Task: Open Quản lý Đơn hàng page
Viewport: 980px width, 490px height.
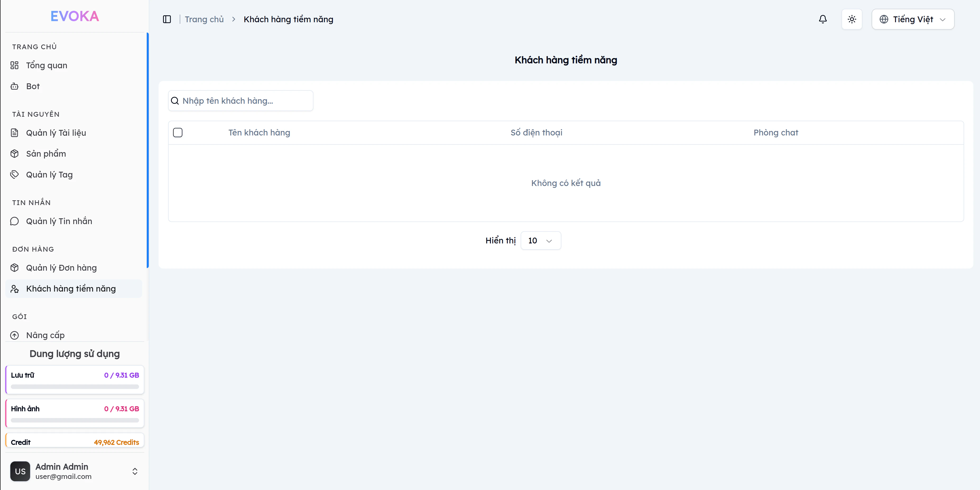Action: tap(61, 268)
